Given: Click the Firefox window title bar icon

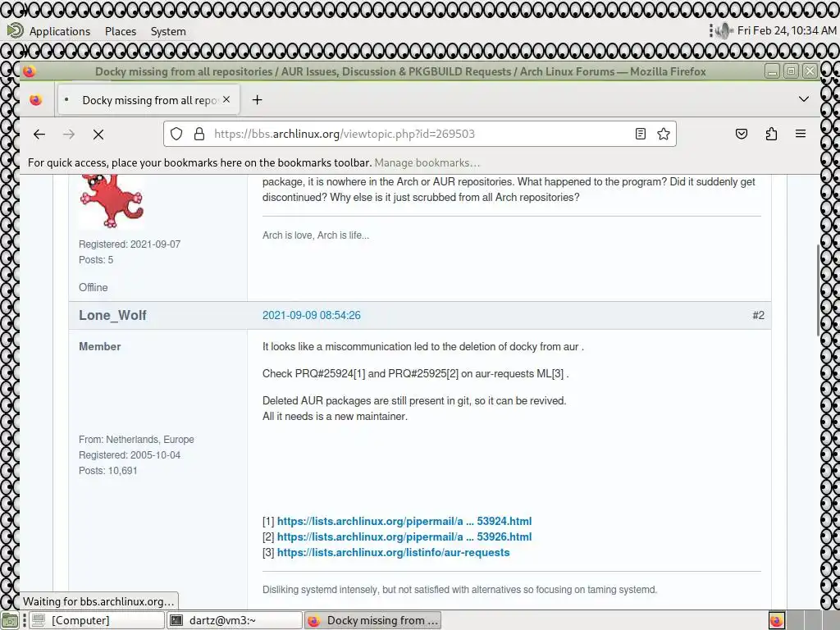Looking at the screenshot, I should [30, 71].
